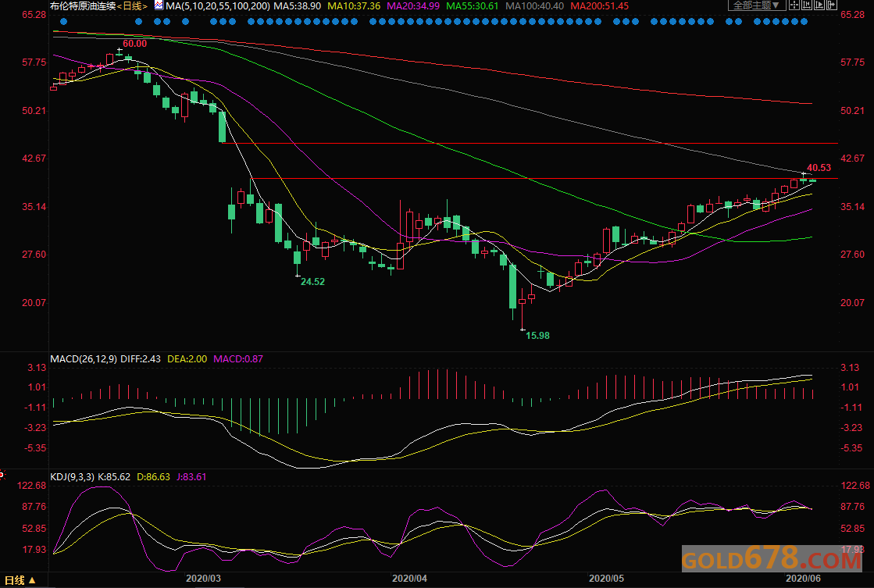The width and height of the screenshot is (874, 588).
Task: Click the K:85.62 value
Action: click(114, 477)
